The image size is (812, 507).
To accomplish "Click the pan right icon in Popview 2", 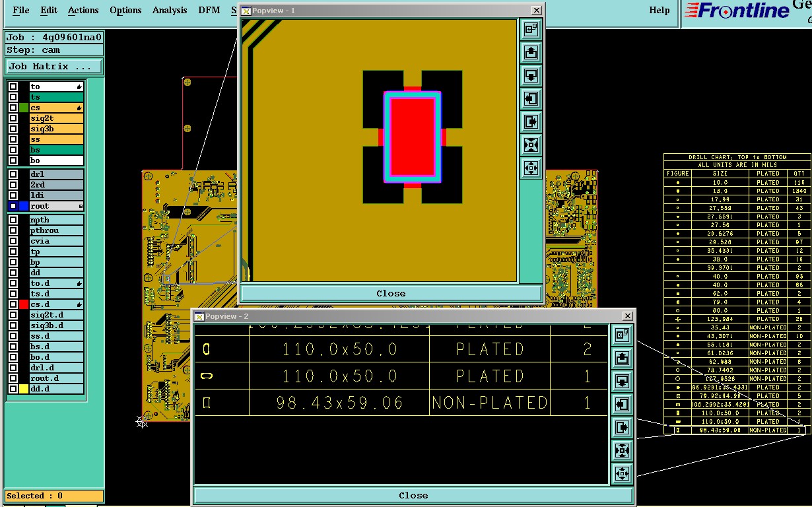I will point(622,428).
